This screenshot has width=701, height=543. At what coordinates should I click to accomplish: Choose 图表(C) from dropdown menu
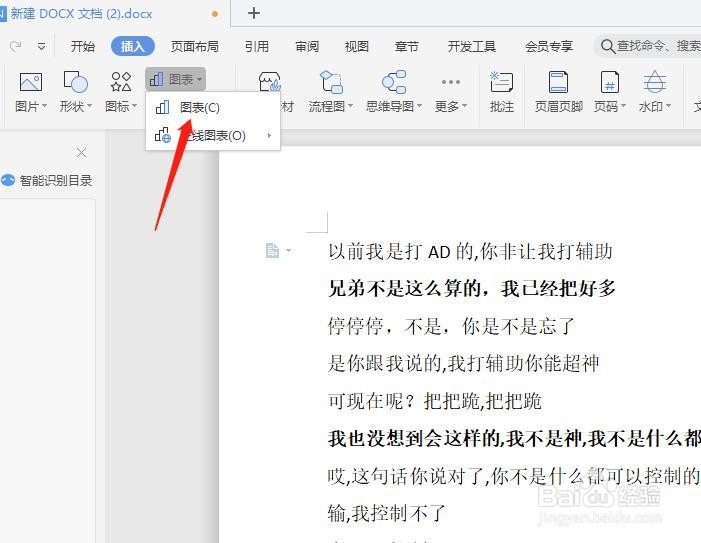click(x=213, y=108)
